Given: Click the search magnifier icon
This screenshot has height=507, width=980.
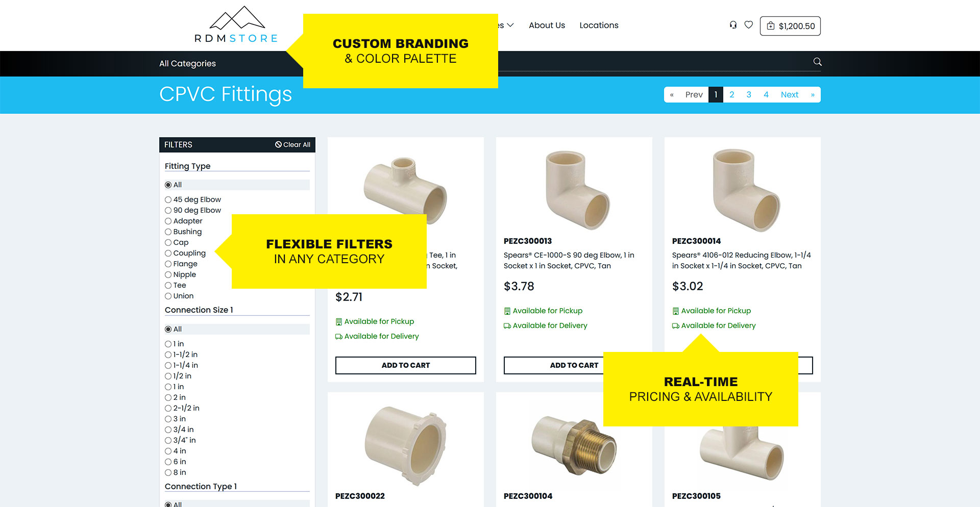Looking at the screenshot, I should [x=817, y=62].
